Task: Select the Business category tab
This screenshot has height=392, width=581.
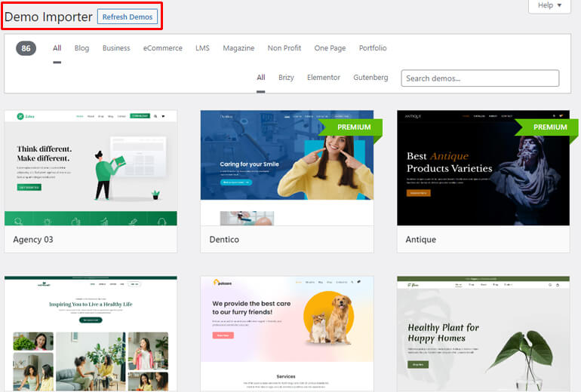Action: coord(116,48)
